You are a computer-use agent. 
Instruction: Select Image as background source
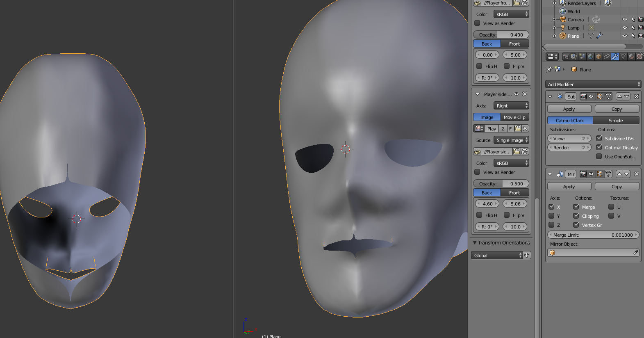487,117
